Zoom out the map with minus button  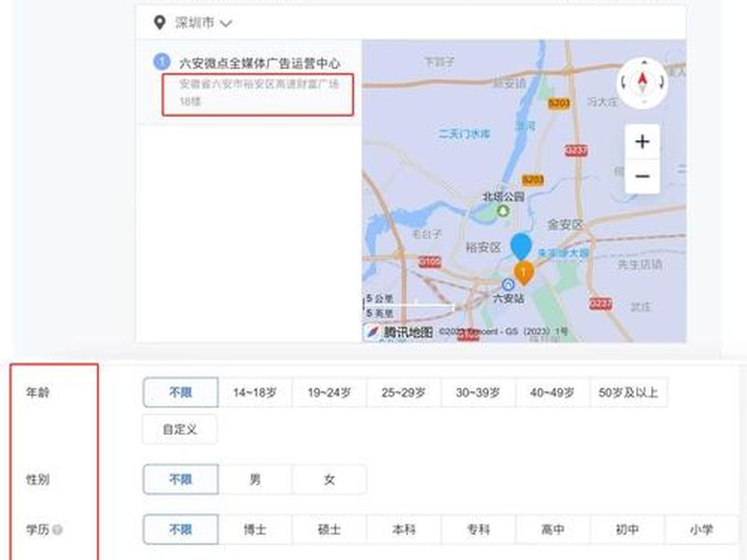click(x=642, y=176)
